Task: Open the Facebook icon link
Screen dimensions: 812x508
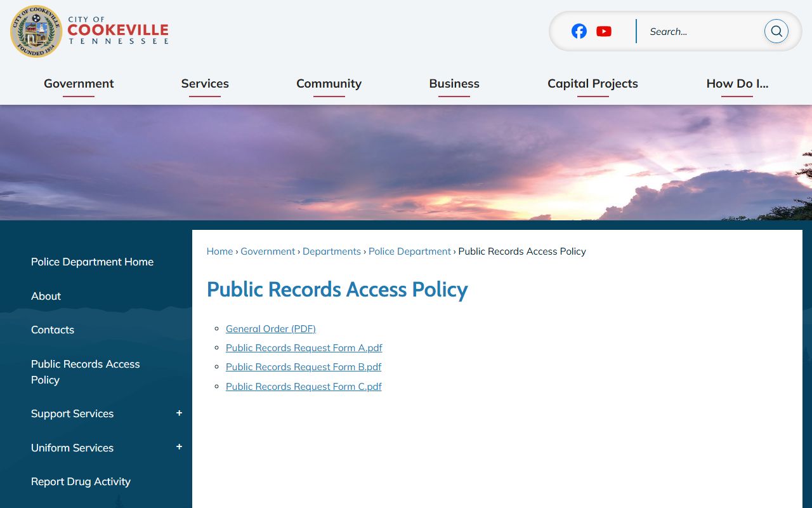Action: pos(579,31)
